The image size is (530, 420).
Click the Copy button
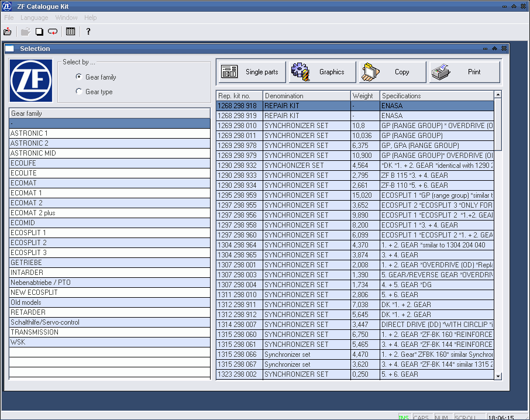pyautogui.click(x=393, y=72)
